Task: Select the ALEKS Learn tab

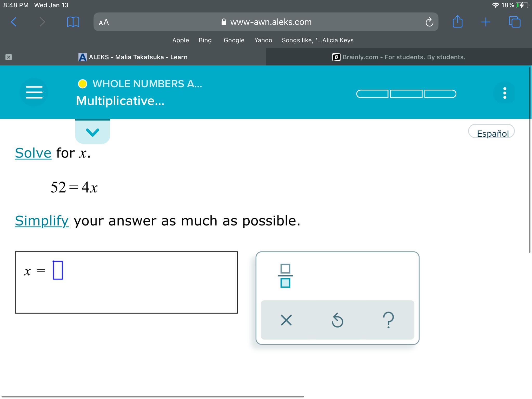Action: coord(133,57)
